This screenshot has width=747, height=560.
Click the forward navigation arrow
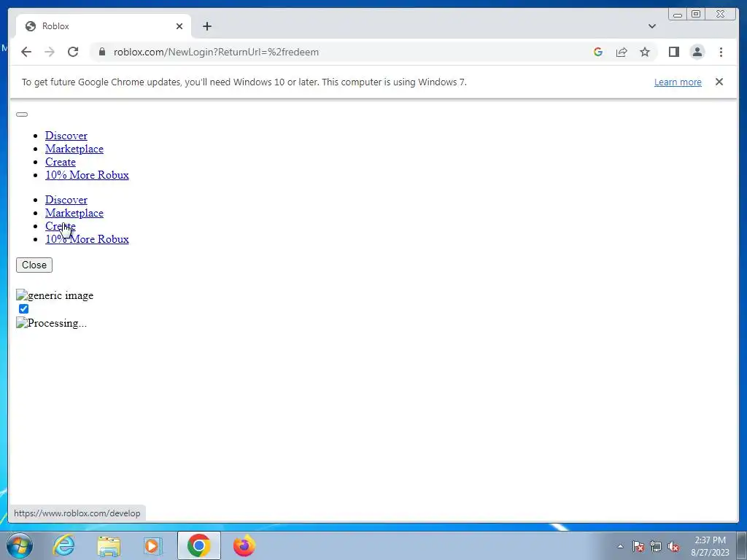(x=50, y=52)
